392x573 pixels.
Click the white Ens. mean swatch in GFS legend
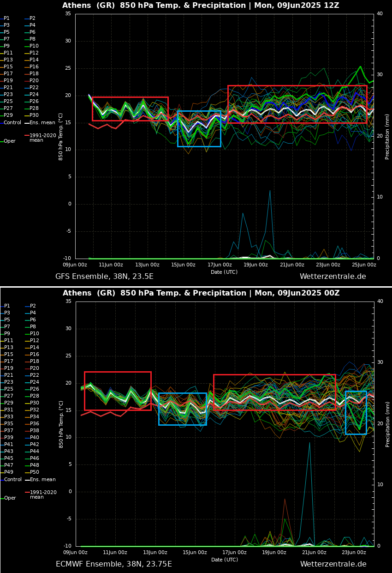[27, 123]
